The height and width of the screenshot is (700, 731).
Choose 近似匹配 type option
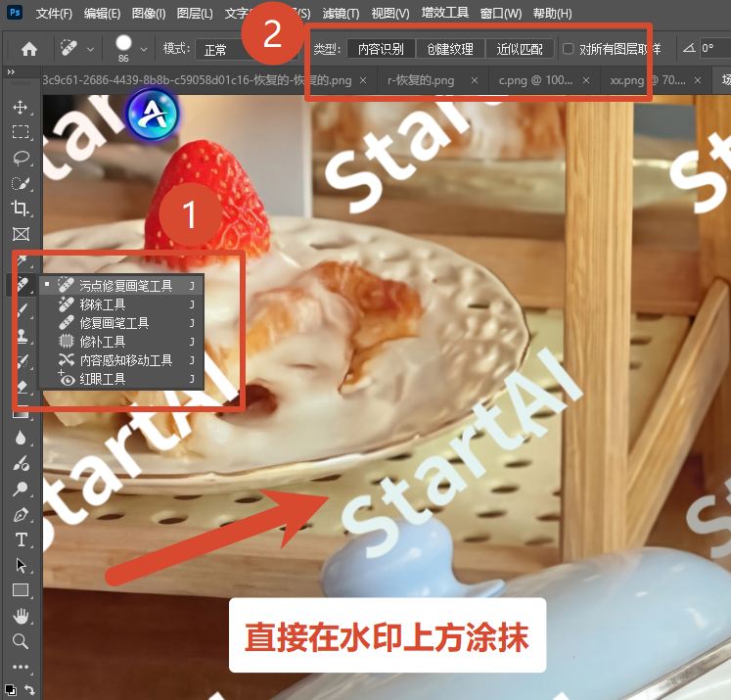pos(520,49)
